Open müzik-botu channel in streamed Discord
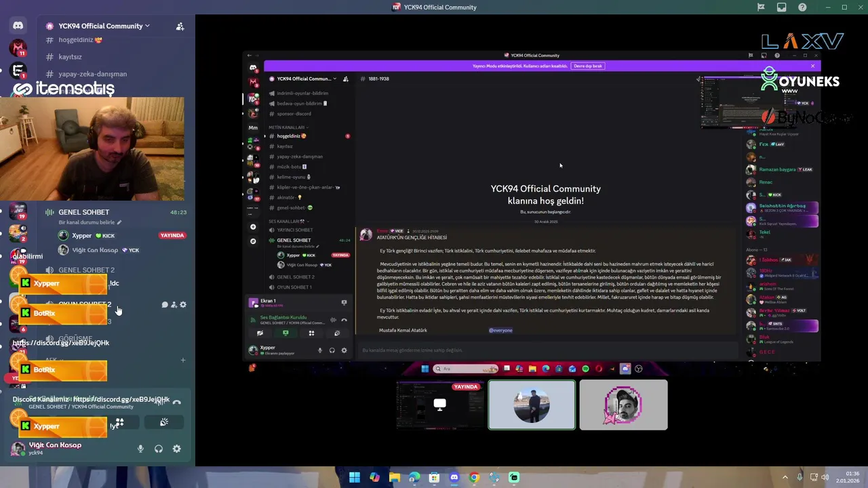 tap(292, 167)
